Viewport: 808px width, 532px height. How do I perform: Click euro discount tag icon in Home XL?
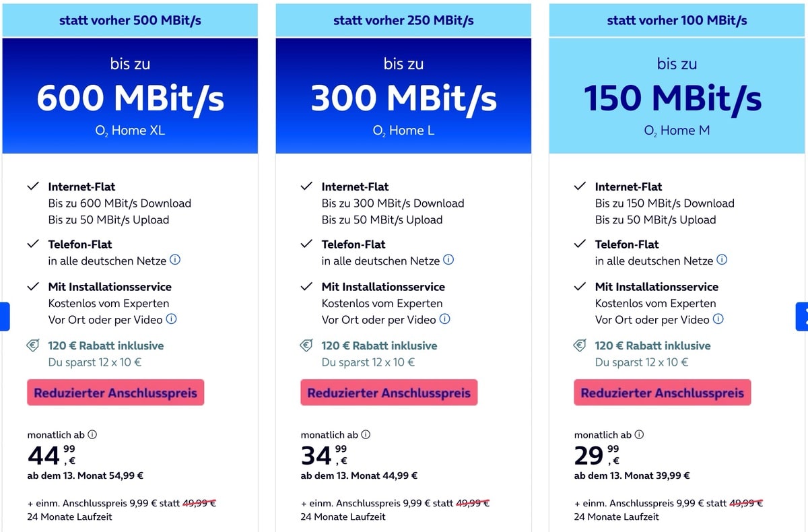pyautogui.click(x=34, y=345)
